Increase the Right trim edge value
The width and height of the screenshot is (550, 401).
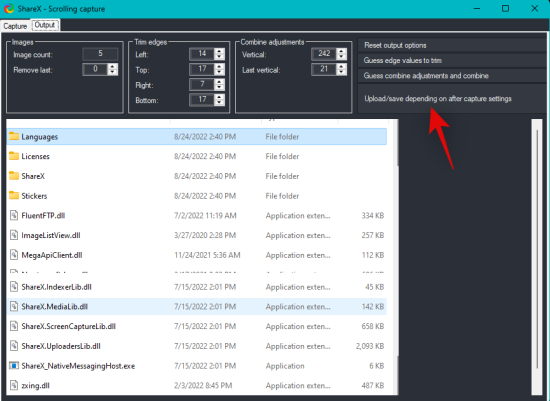click(x=219, y=81)
